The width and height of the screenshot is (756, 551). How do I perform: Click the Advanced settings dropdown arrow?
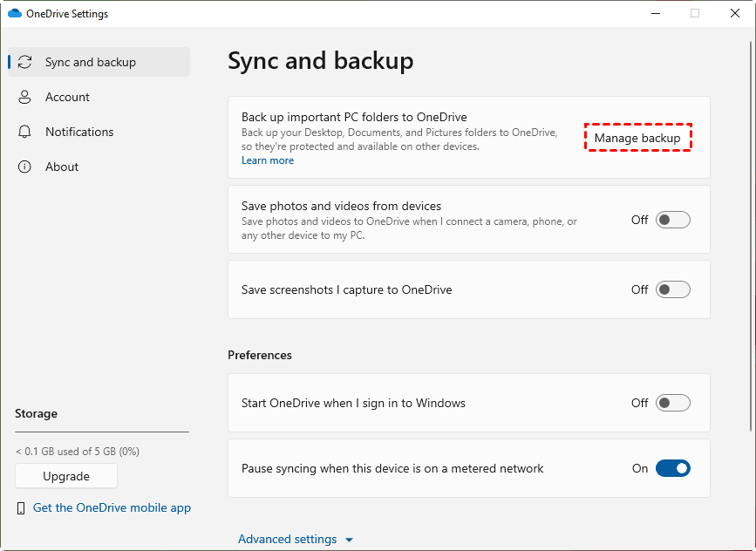[x=350, y=540]
